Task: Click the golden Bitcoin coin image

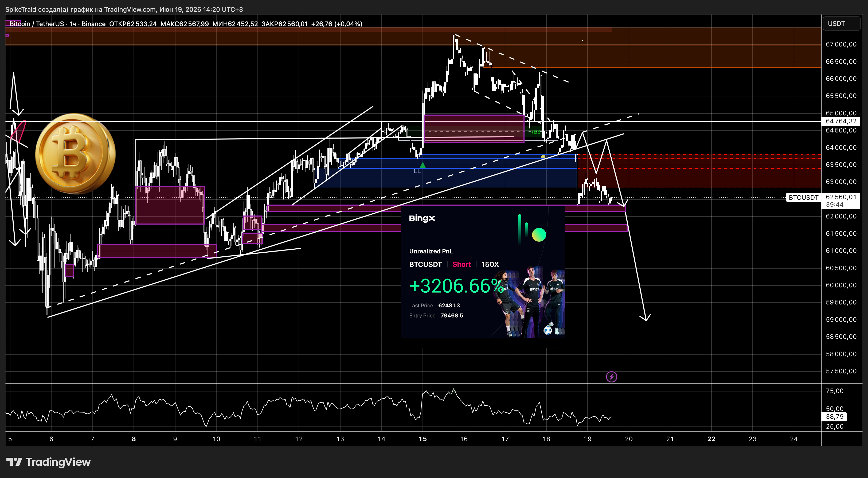Action: [x=75, y=154]
